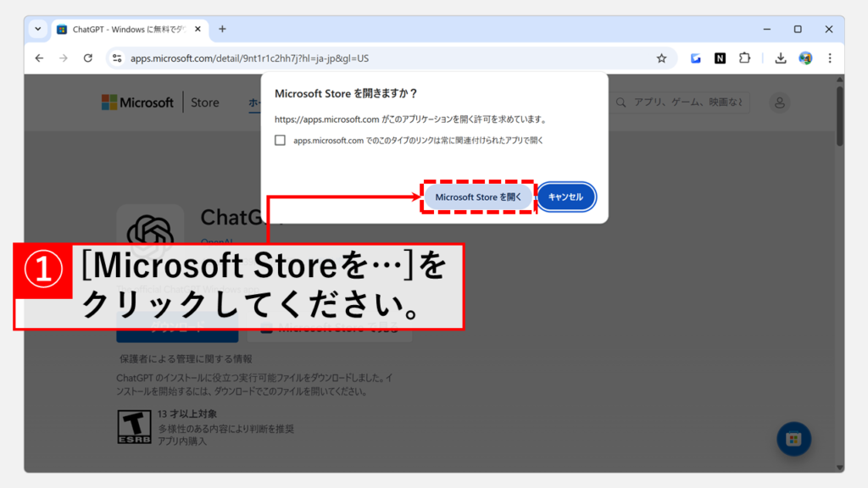
Task: Open the Chrome profile avatar
Action: (805, 58)
